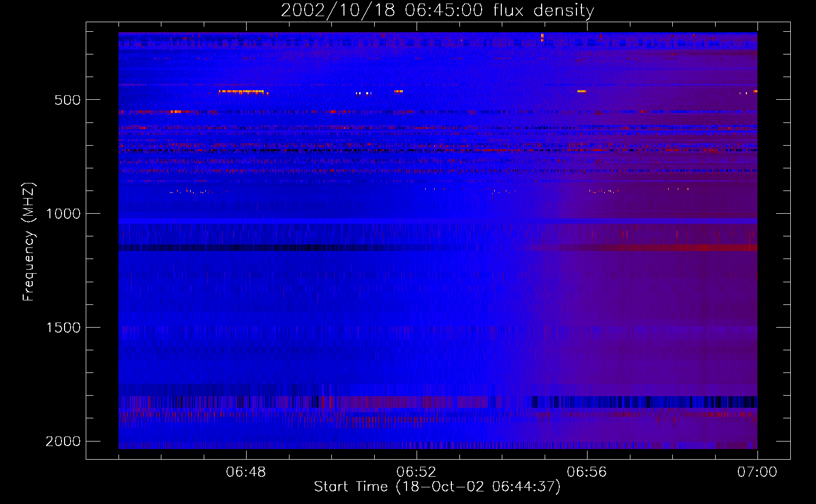
Task: Click the 2000 frequency tick label
Action: click(63, 442)
